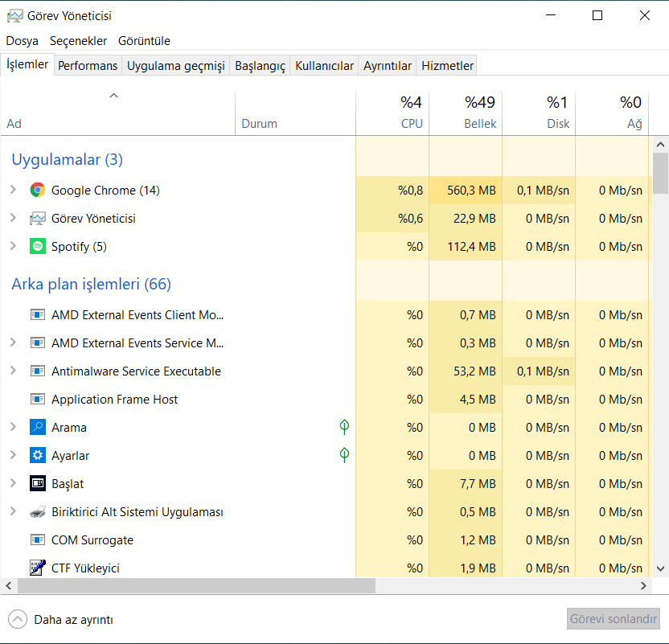Viewport: 669px width, 644px height.
Task: Click the Spotify app icon
Action: pyautogui.click(x=37, y=247)
